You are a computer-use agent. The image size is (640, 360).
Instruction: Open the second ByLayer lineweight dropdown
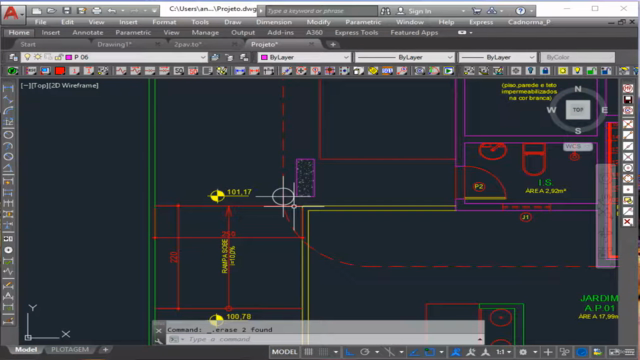(x=497, y=57)
